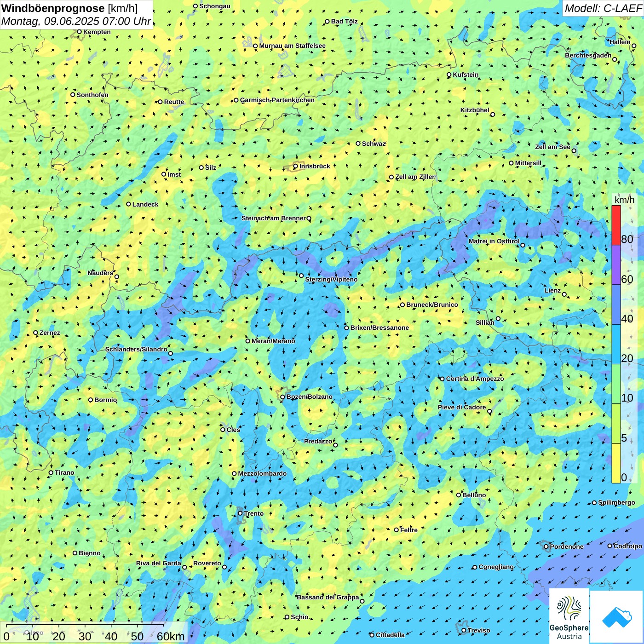Click the Windböenprognose title text
Screen dimensions: 644x644
click(53, 8)
